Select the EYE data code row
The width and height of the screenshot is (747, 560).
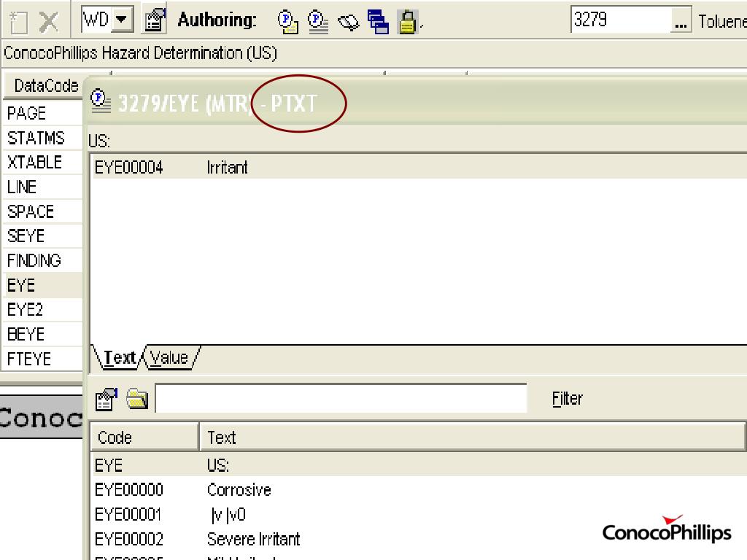(43, 285)
